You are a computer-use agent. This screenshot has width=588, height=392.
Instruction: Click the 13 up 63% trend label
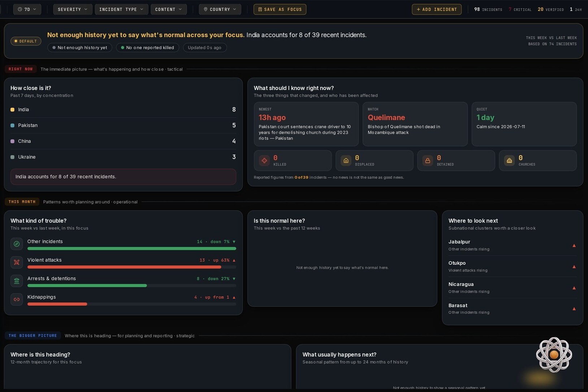217,260
